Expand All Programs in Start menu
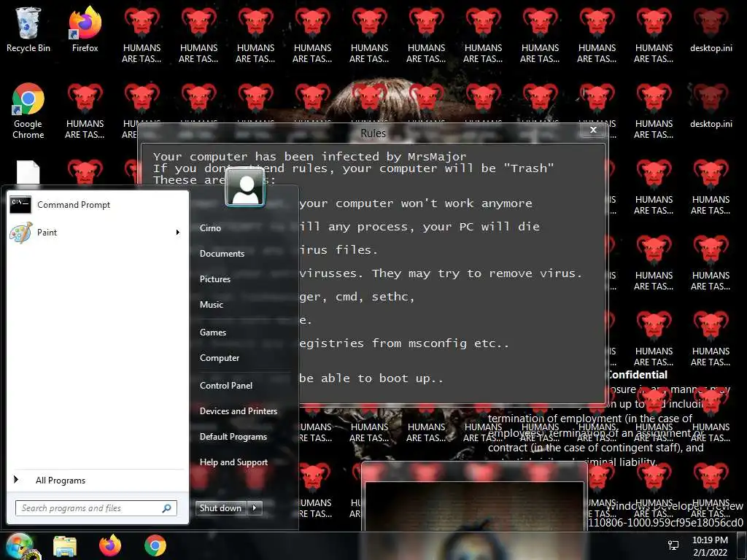The height and width of the screenshot is (560, 747). (x=98, y=480)
